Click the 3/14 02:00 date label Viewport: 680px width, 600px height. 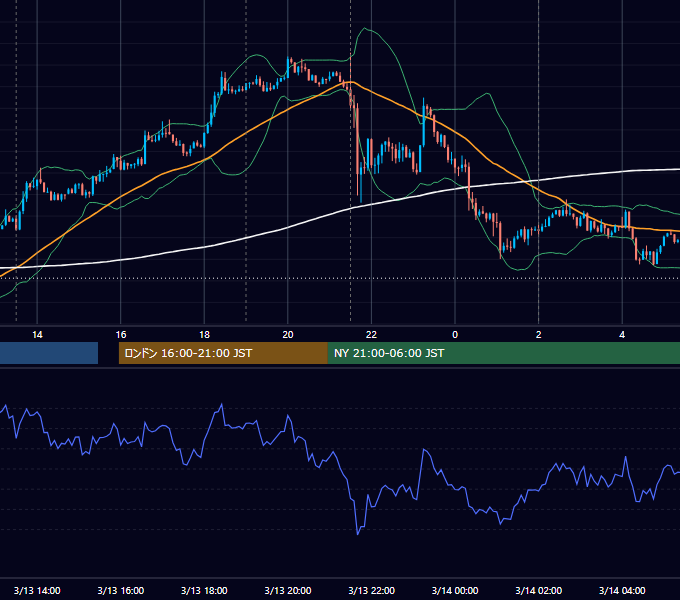(x=538, y=590)
